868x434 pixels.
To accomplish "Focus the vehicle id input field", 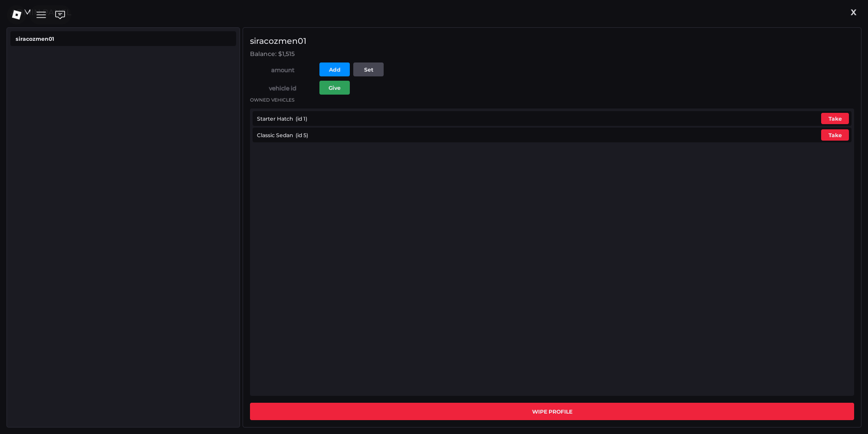I will click(283, 88).
